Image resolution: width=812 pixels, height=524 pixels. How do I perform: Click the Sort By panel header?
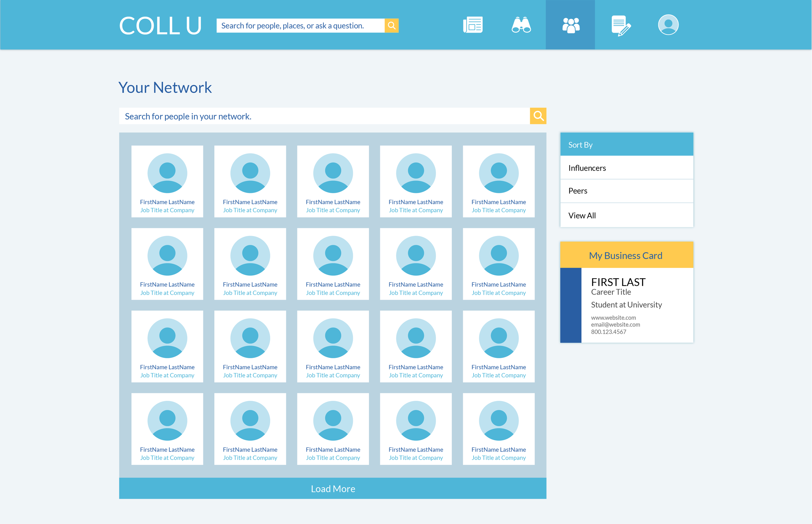(x=627, y=145)
